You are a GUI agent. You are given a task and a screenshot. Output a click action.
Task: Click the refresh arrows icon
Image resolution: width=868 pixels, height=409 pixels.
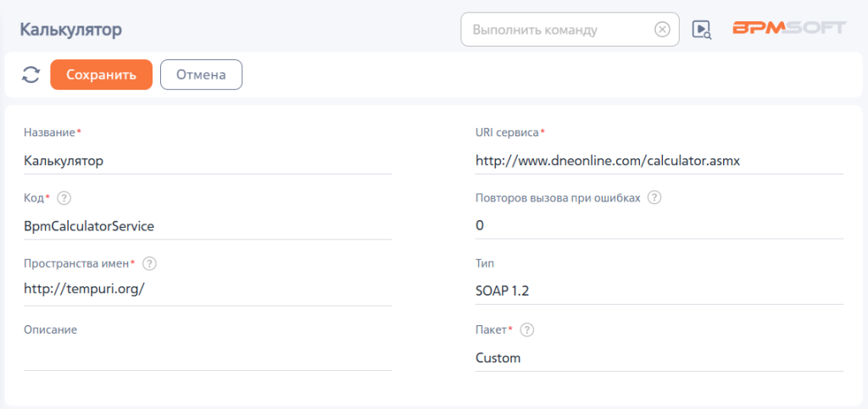[x=31, y=75]
